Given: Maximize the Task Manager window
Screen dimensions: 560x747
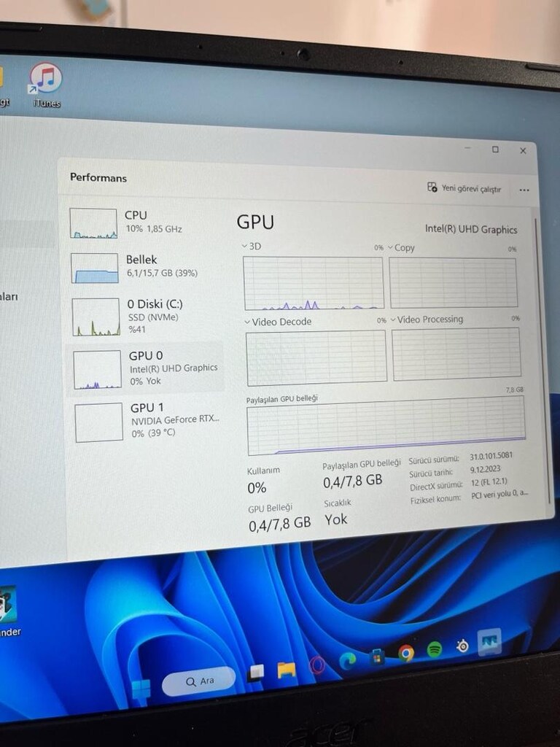Looking at the screenshot, I should (x=495, y=150).
